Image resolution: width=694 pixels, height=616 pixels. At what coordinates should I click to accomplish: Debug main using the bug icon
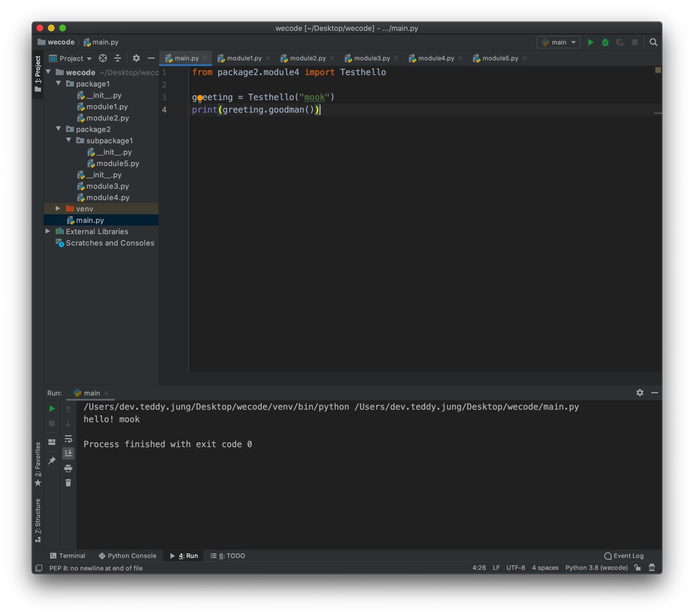pos(605,43)
